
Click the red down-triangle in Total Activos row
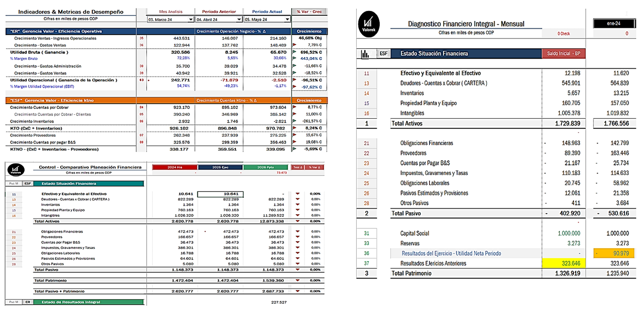coord(297,221)
